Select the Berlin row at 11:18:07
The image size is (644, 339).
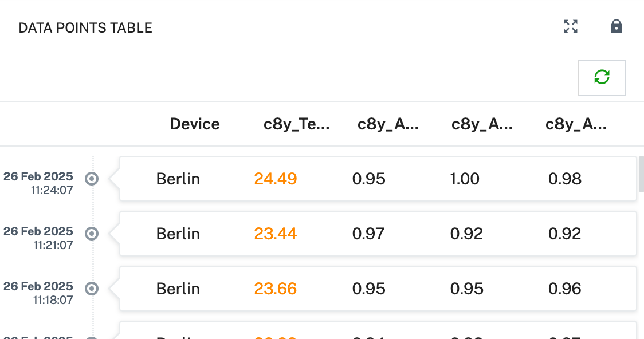click(x=178, y=289)
